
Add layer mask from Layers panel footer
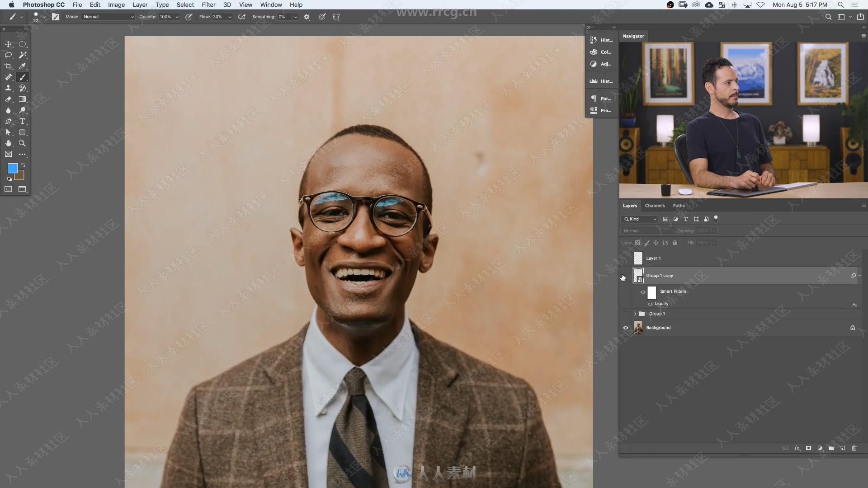click(x=808, y=448)
